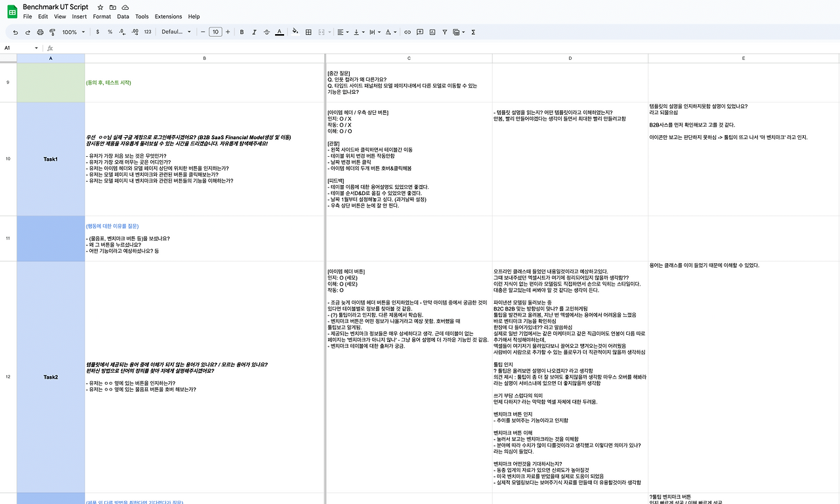Format selected cells as percent
840x504 pixels.
pos(110,31)
